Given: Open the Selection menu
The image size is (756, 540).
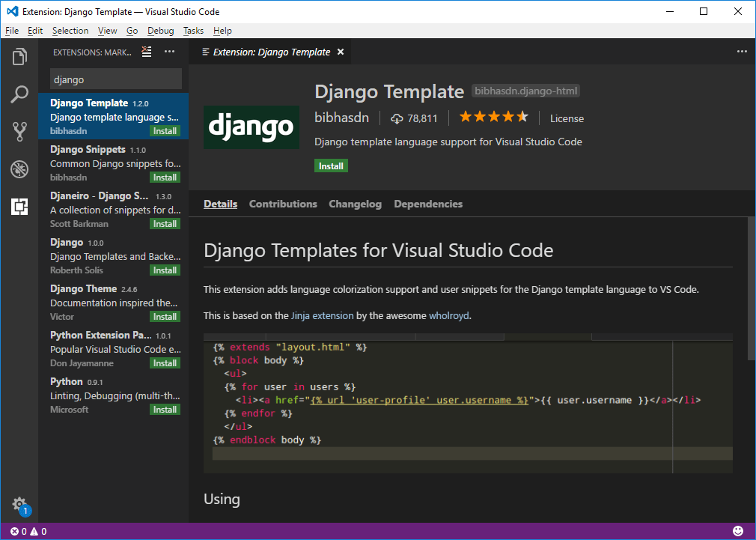Looking at the screenshot, I should click(x=70, y=31).
